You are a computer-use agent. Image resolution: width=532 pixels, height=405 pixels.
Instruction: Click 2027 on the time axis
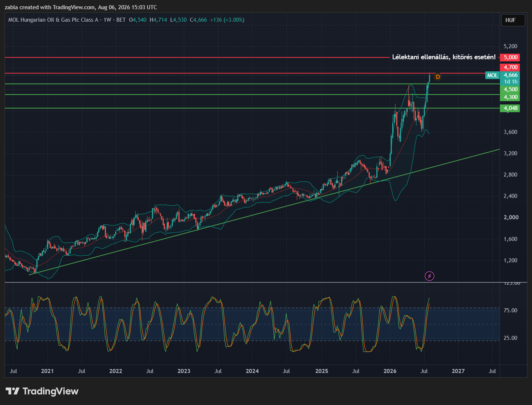pos(458,371)
